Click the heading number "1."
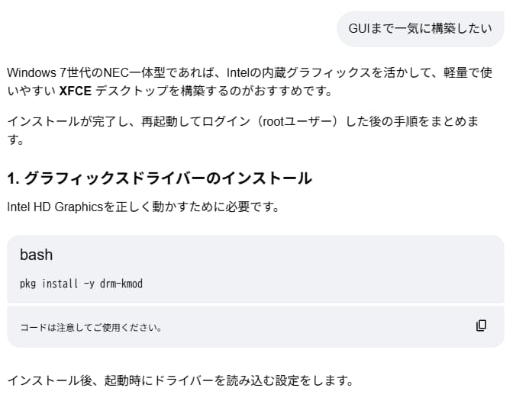This screenshot has height=401, width=532. tap(13, 178)
